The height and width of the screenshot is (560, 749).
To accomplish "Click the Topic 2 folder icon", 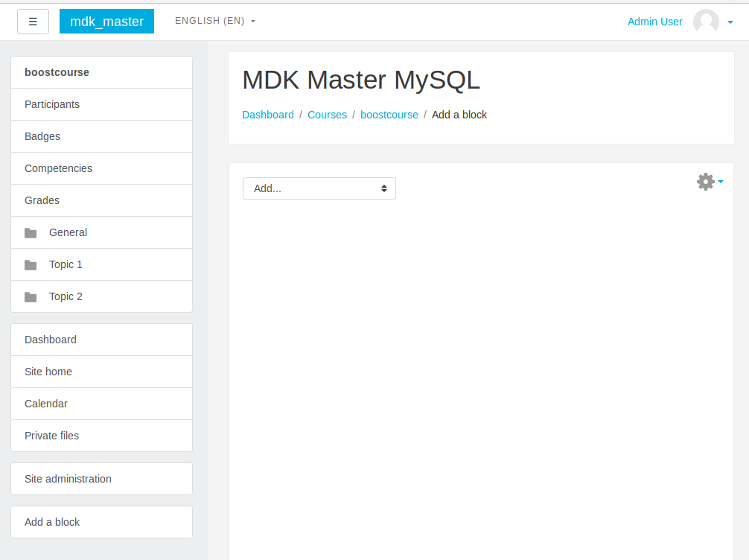I will [x=31, y=296].
